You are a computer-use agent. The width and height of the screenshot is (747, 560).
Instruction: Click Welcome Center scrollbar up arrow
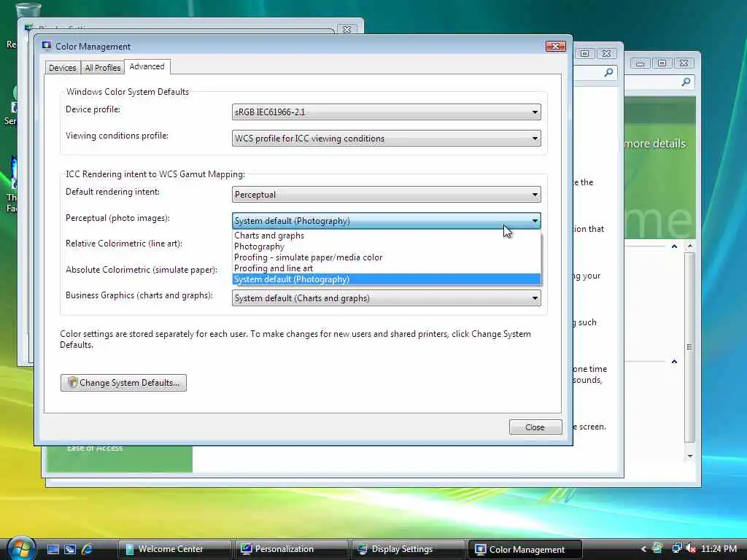690,246
